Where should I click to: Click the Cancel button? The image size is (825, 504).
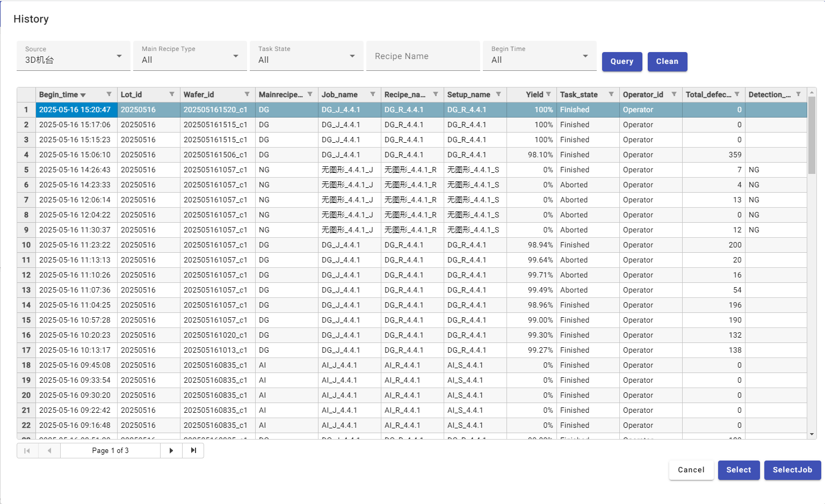(x=691, y=470)
